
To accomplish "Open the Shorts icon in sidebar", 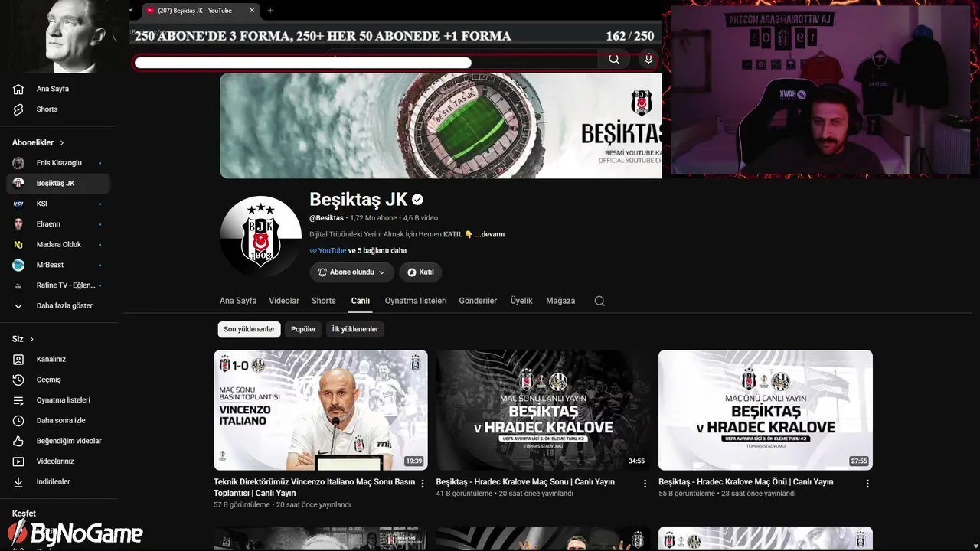I will (x=18, y=109).
